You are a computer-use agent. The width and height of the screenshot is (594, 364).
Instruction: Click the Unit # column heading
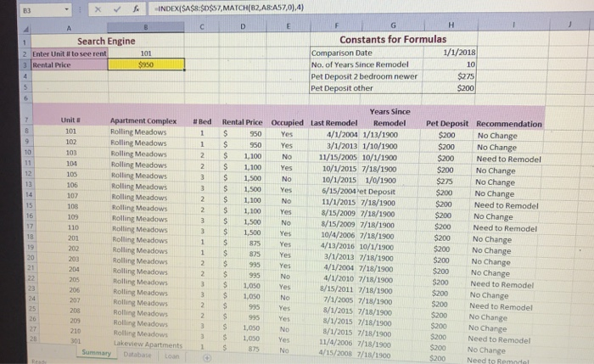[x=70, y=120]
